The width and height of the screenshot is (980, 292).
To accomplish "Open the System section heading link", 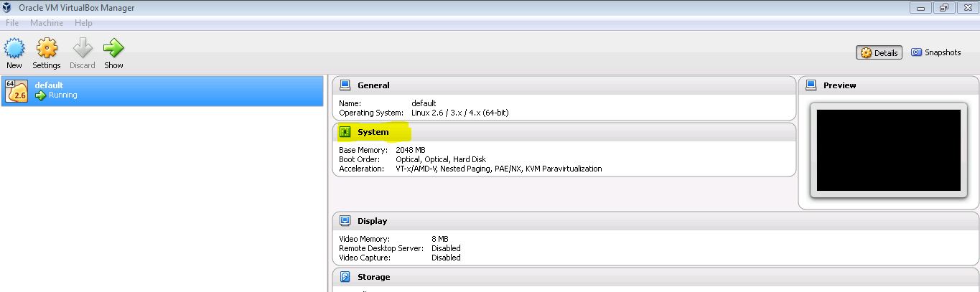I will pyautogui.click(x=373, y=132).
